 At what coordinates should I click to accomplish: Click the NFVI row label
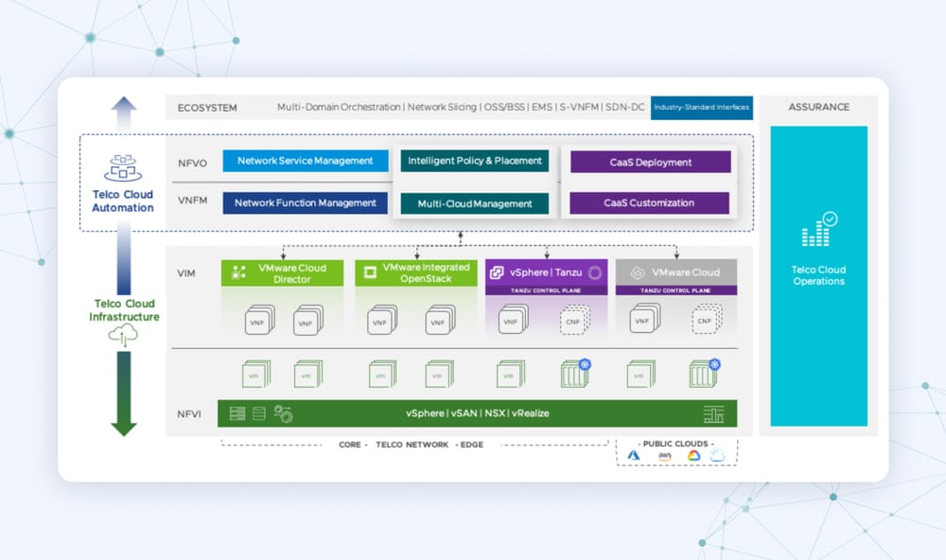pos(189,414)
